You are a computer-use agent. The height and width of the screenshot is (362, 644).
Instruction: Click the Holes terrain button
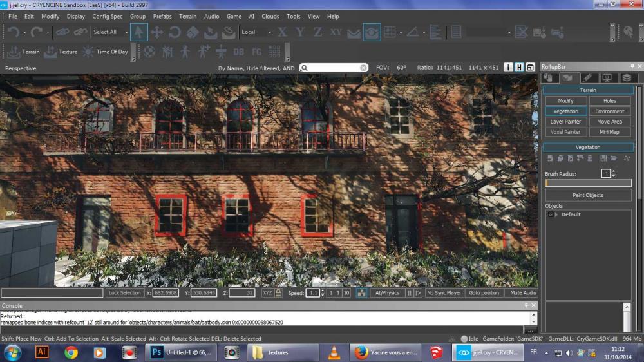pos(609,100)
